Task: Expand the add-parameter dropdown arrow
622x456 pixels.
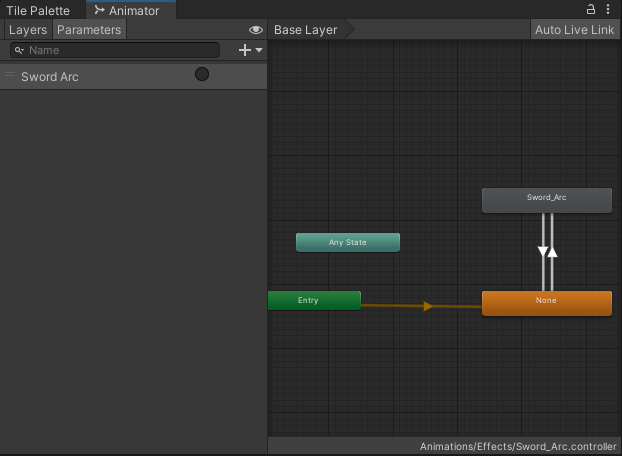Action: click(x=259, y=50)
